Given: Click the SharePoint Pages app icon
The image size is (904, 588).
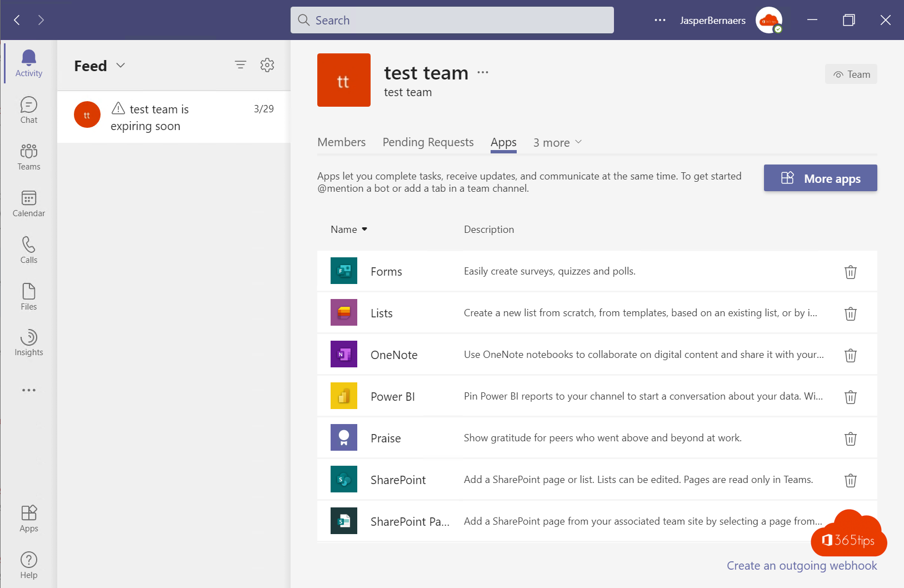Looking at the screenshot, I should click(344, 521).
